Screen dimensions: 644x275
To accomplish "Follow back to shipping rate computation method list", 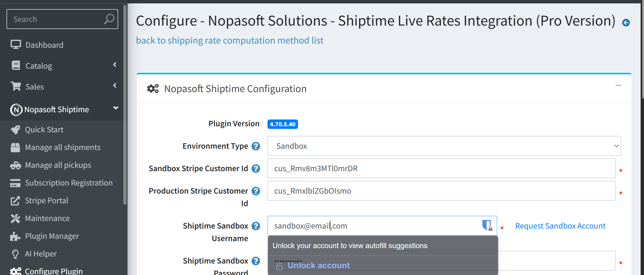I will pos(229,40).
